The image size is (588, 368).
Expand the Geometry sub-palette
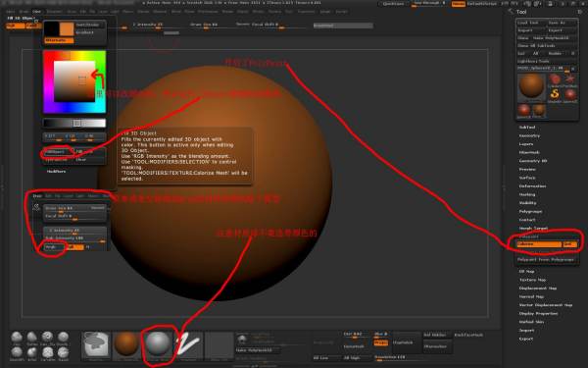(x=529, y=135)
